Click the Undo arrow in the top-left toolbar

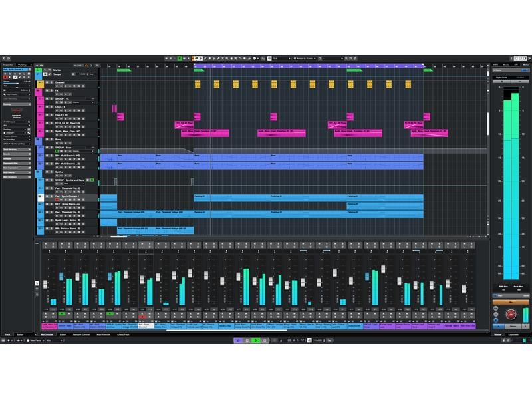(x=4, y=59)
